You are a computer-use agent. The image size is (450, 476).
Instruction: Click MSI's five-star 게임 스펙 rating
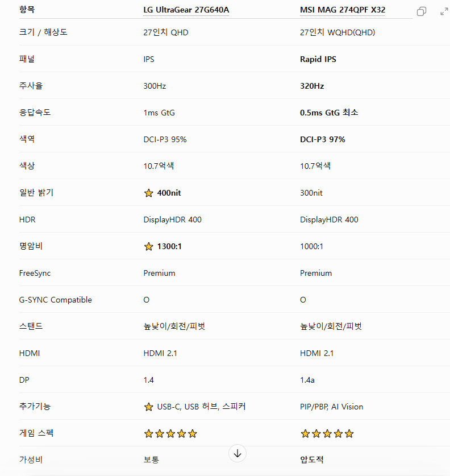tap(327, 433)
